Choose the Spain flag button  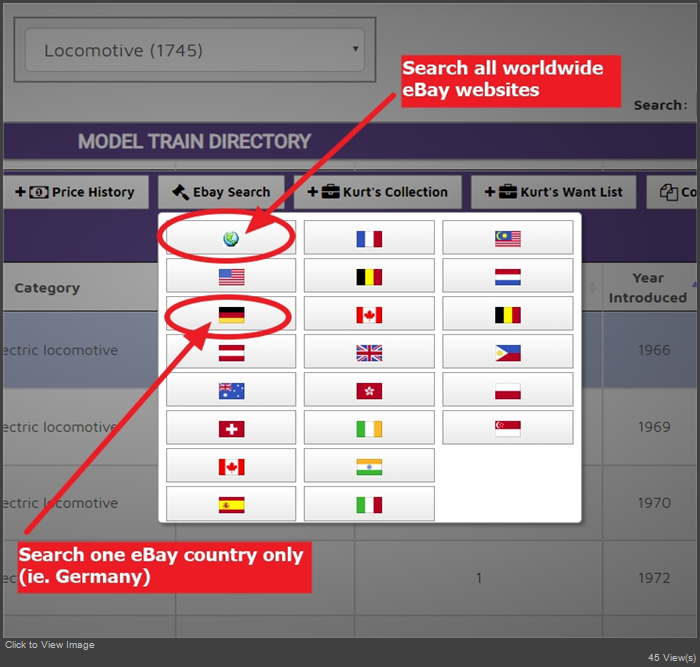tap(231, 505)
